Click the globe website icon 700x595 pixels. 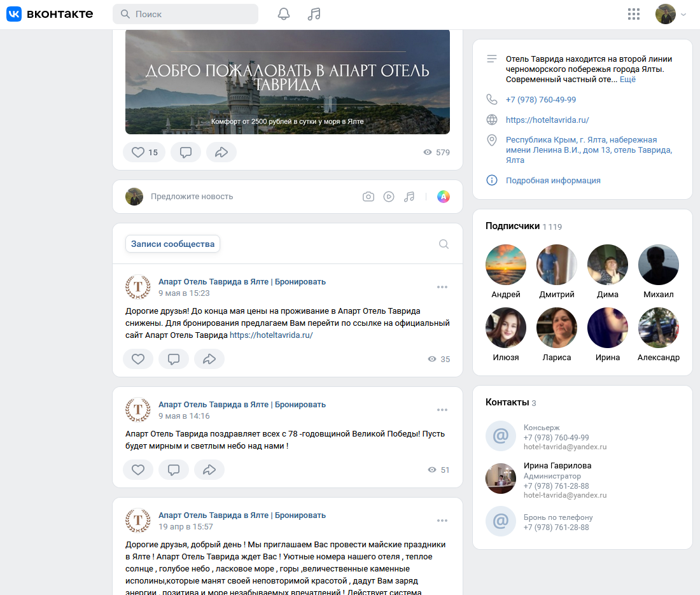[491, 120]
